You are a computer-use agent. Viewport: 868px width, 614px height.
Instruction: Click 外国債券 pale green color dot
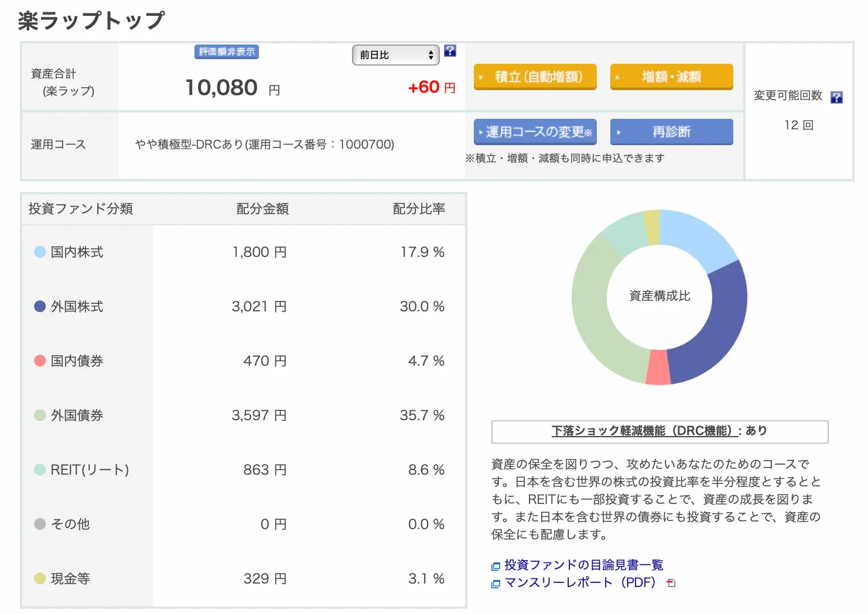40,415
